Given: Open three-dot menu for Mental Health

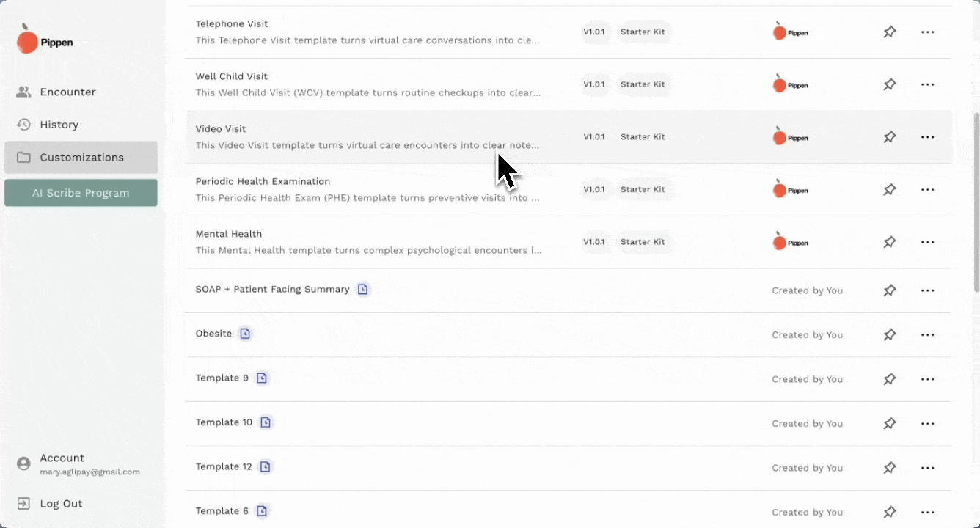Looking at the screenshot, I should tap(927, 242).
